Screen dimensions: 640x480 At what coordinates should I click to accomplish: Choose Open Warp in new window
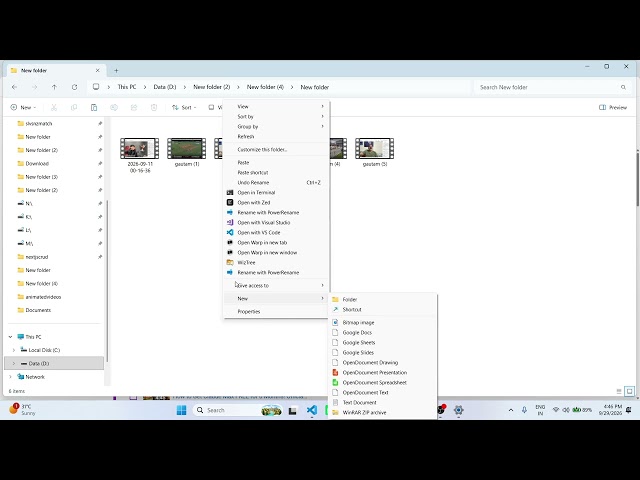point(276,252)
